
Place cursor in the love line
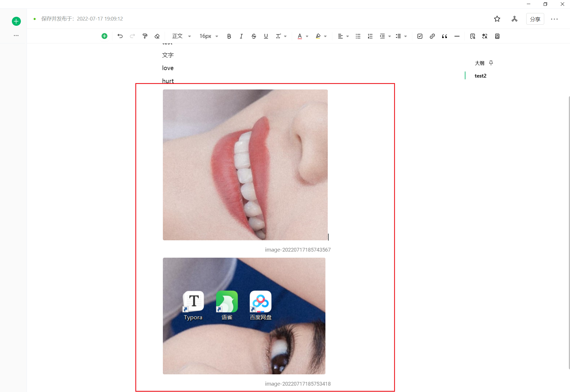click(x=168, y=68)
